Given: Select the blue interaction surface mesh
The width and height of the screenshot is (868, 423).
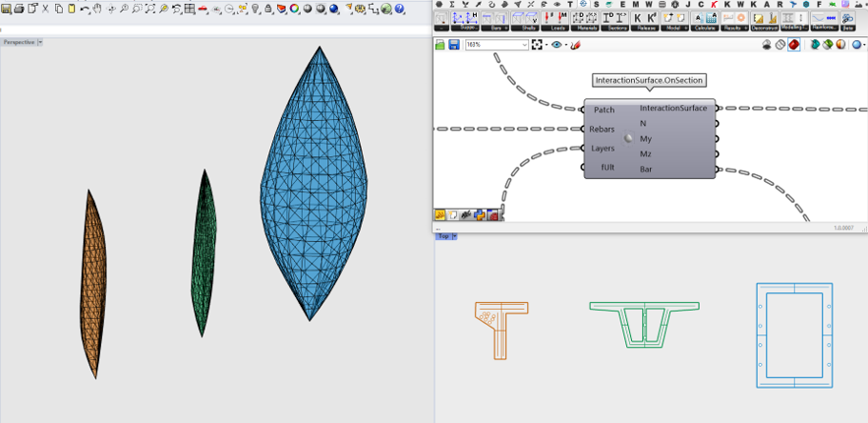Looking at the screenshot, I should 314,191.
